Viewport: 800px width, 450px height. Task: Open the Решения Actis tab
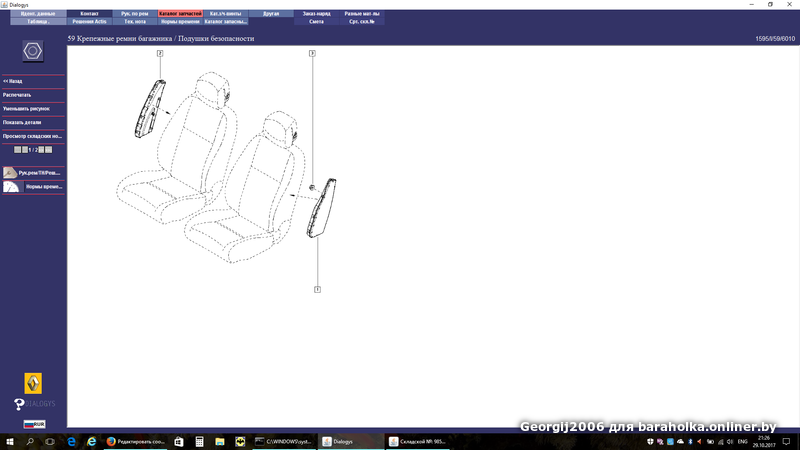[x=89, y=21]
